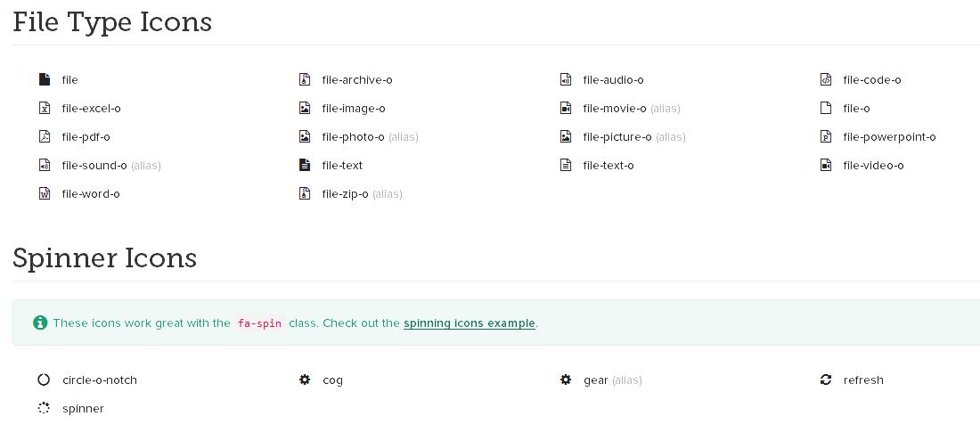Click the file-archive-o icon
The width and height of the screenshot is (980, 441).
click(x=305, y=80)
